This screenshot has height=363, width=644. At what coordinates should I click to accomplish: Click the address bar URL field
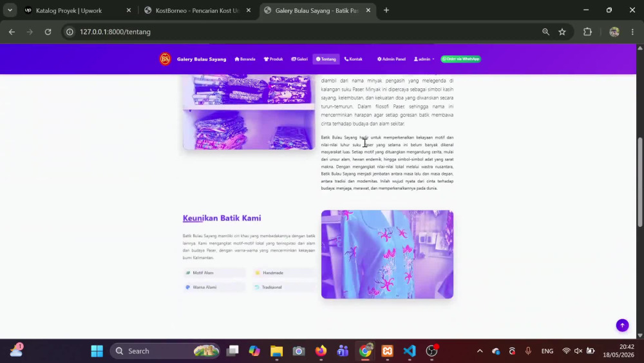304,32
